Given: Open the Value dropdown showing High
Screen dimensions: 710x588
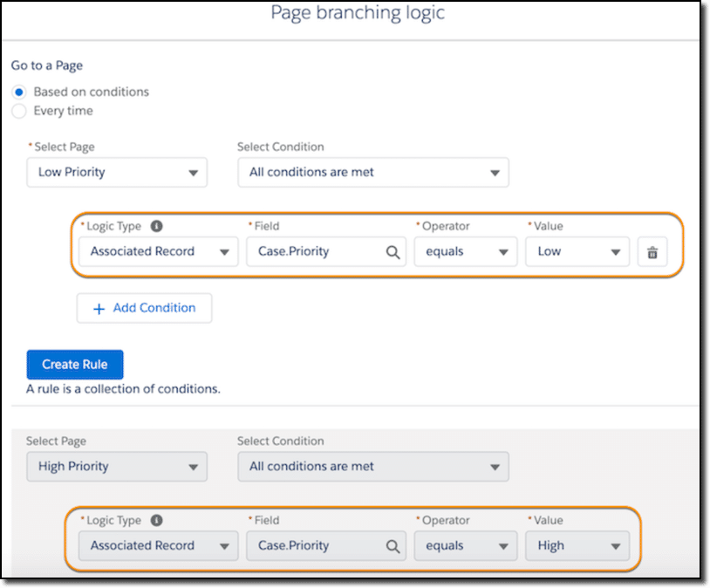Looking at the screenshot, I should (x=577, y=546).
